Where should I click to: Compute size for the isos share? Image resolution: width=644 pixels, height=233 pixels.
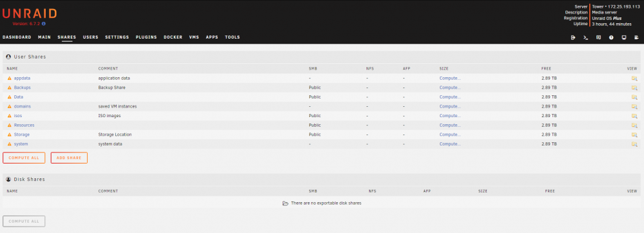(x=450, y=116)
